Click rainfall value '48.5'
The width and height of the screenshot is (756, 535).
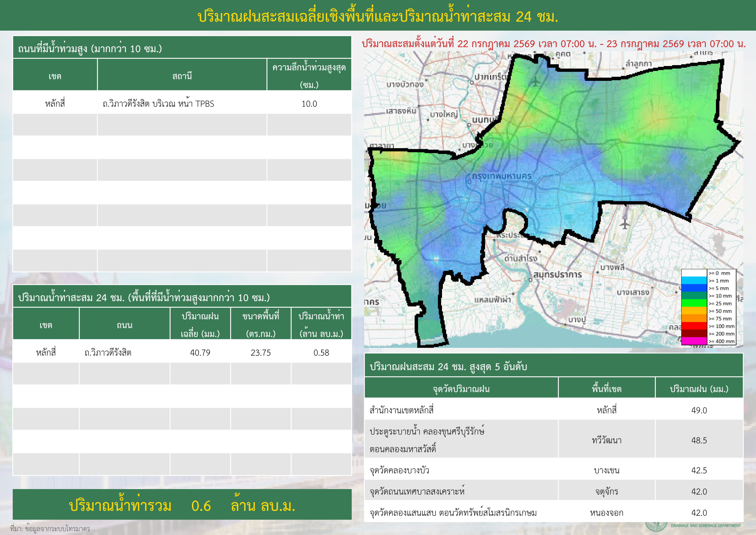(x=699, y=441)
